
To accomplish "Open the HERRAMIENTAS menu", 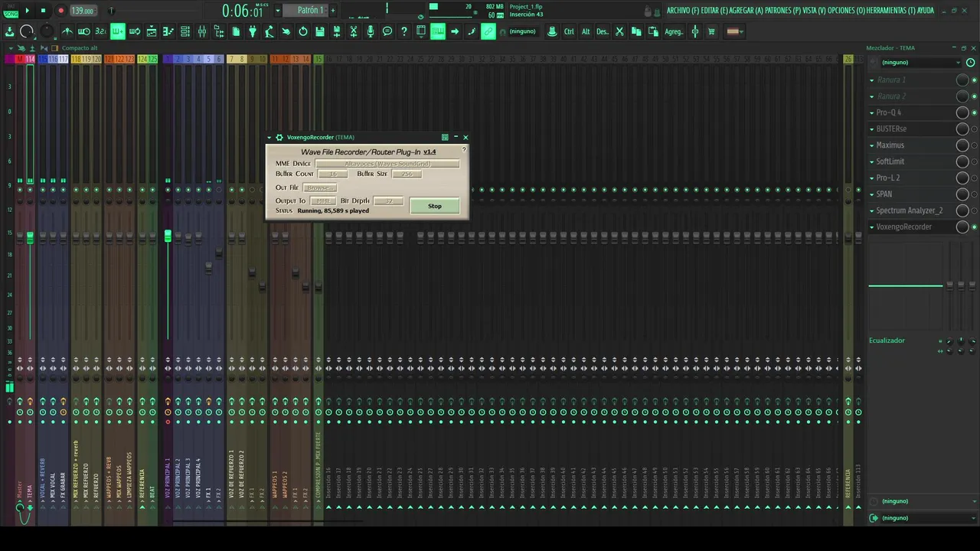I will [891, 11].
